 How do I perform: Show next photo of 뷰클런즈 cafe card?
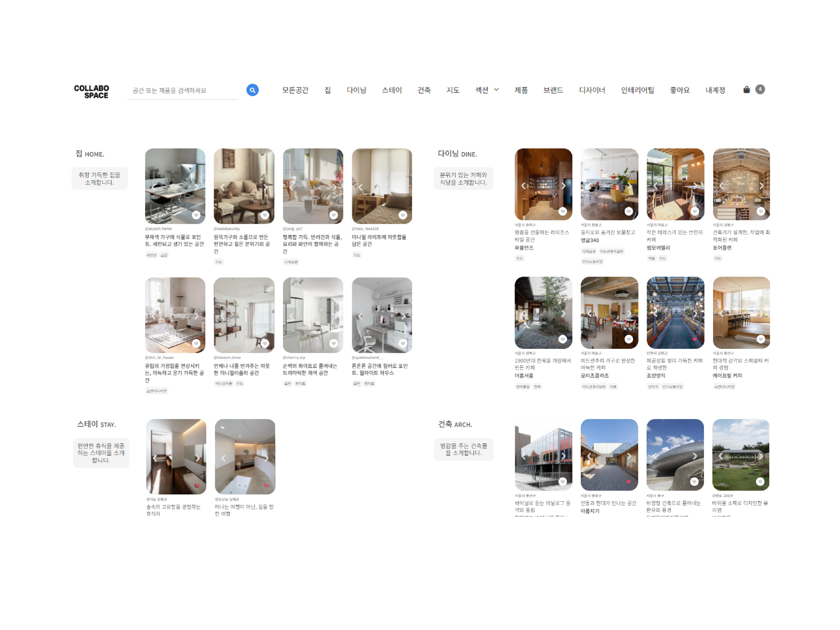563,186
